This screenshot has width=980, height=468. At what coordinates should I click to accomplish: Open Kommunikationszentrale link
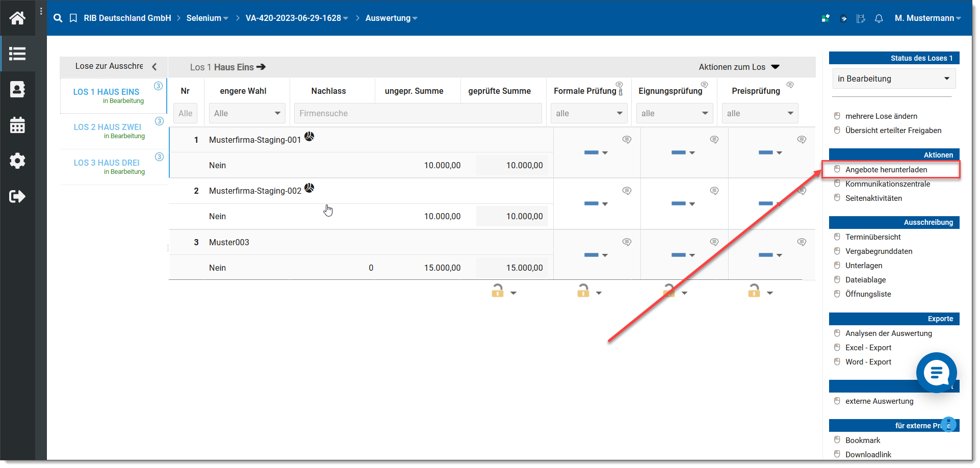[x=888, y=184]
